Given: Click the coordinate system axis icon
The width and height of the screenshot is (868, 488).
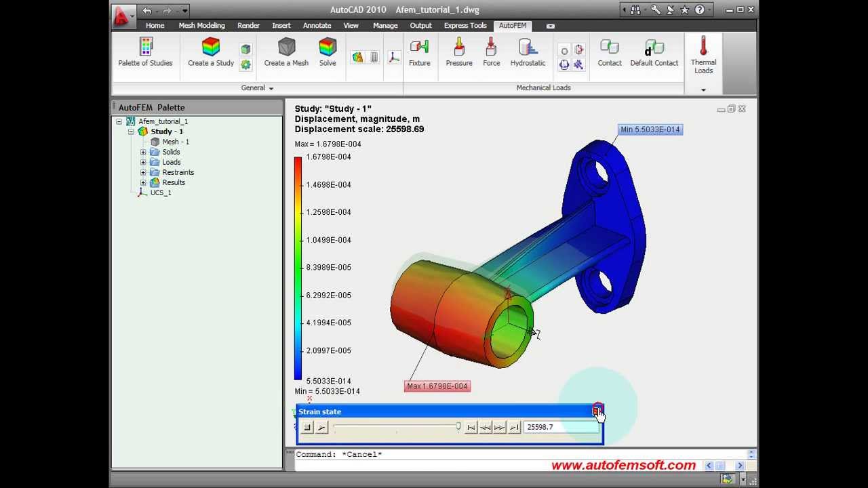Looking at the screenshot, I should coord(394,58).
